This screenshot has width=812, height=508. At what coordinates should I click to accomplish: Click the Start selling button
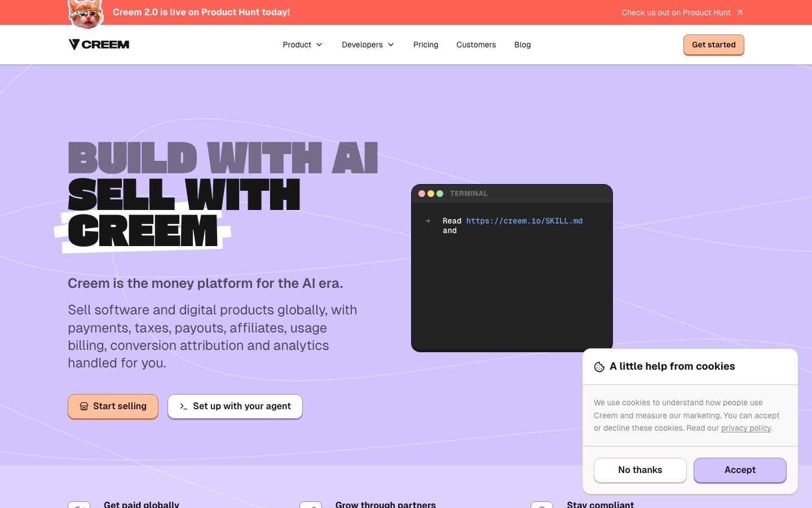(113, 406)
